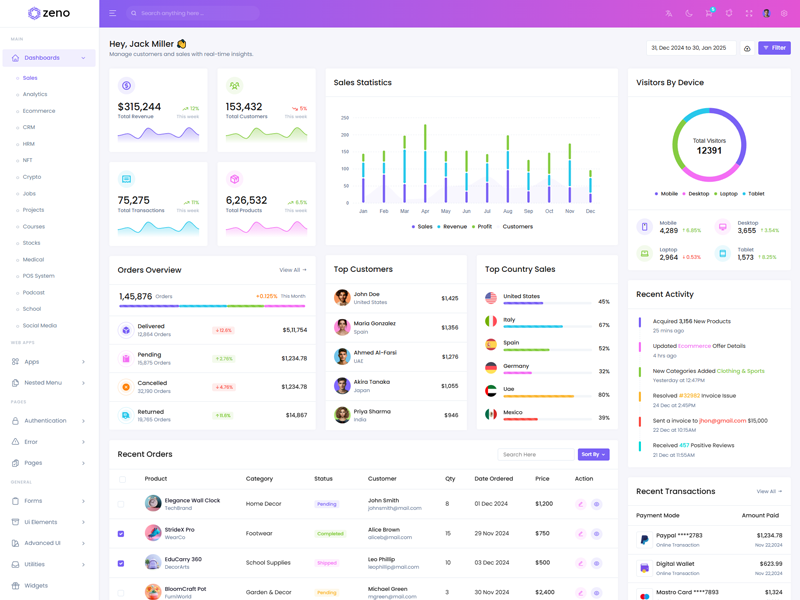Check the Elegance Wall Clock order checkbox

click(x=121, y=504)
